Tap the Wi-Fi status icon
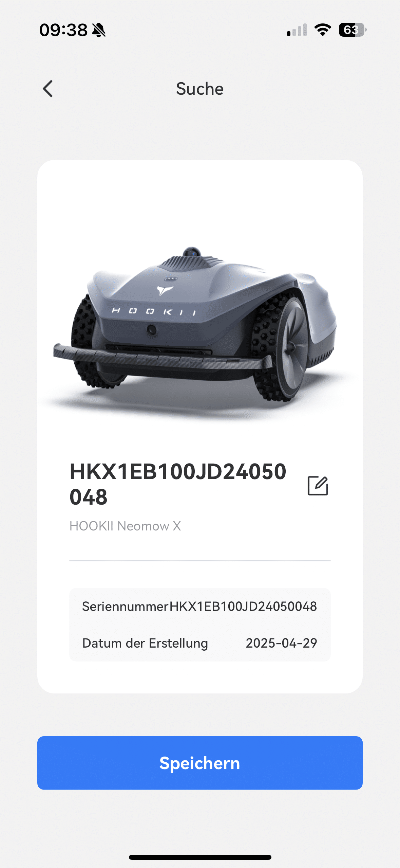 point(323,30)
